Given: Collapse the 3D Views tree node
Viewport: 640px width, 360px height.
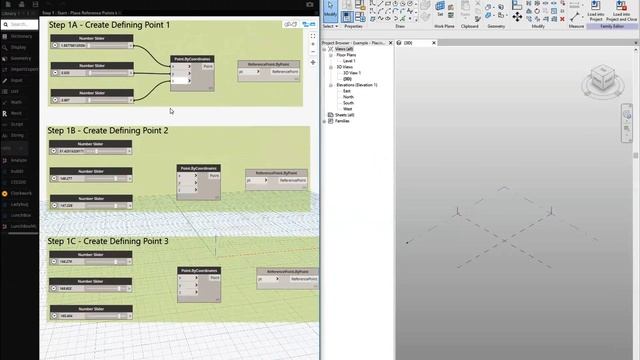Looking at the screenshot, I should click(331, 67).
